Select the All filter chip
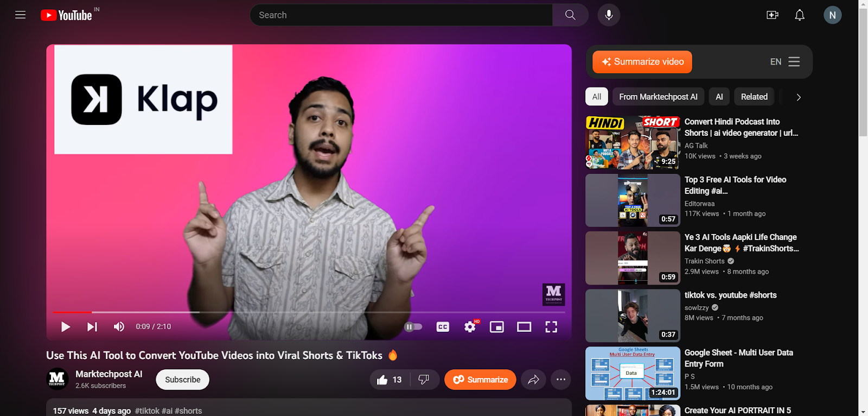868x416 pixels. pos(597,97)
